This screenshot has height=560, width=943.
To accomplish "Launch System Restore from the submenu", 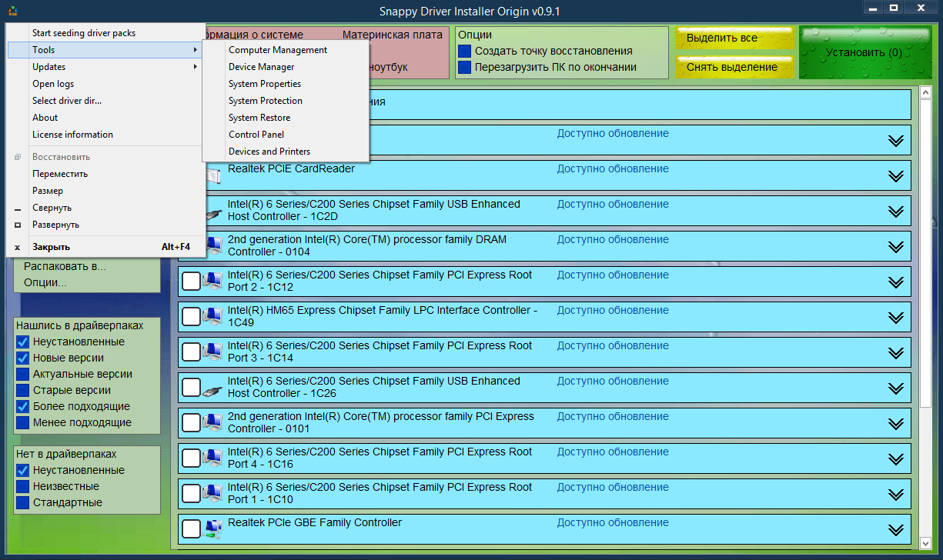I will coord(286,118).
